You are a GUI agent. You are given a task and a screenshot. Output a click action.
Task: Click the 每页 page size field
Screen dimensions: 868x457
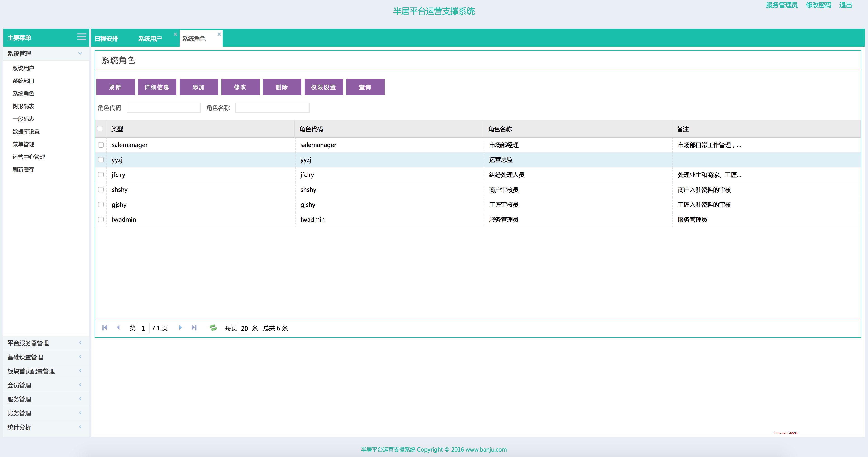[244, 328]
